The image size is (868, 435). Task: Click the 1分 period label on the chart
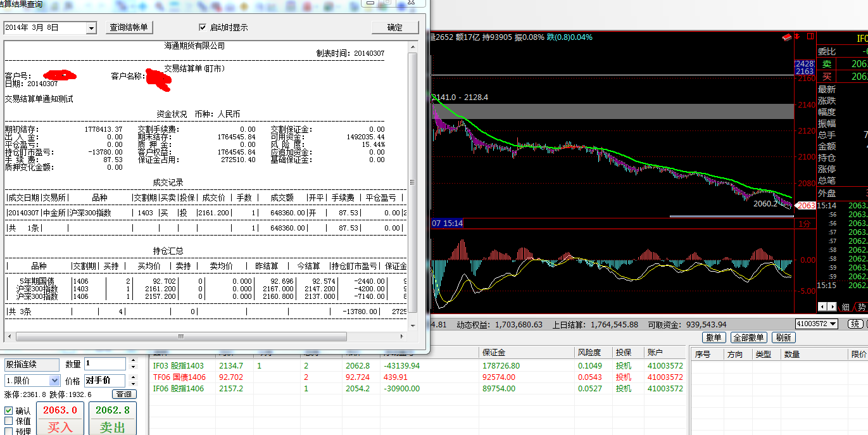click(803, 224)
